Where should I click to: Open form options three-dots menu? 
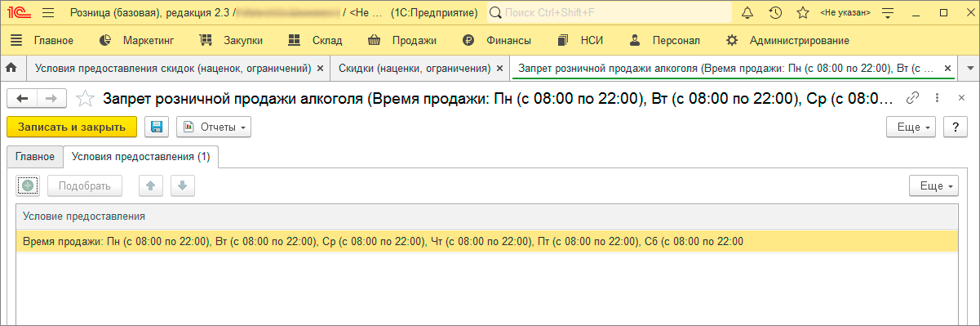coord(938,98)
